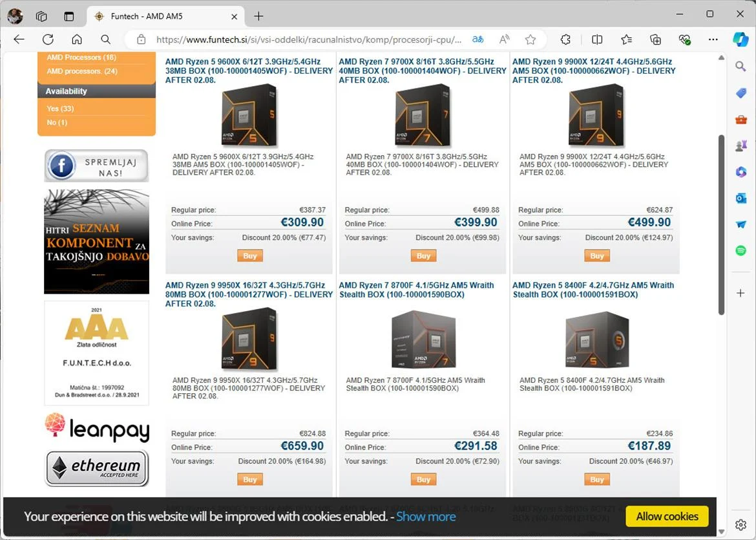Screen dimensions: 756x540
Task: Open Outlook icon in Edge sidebar
Action: pyautogui.click(x=741, y=199)
